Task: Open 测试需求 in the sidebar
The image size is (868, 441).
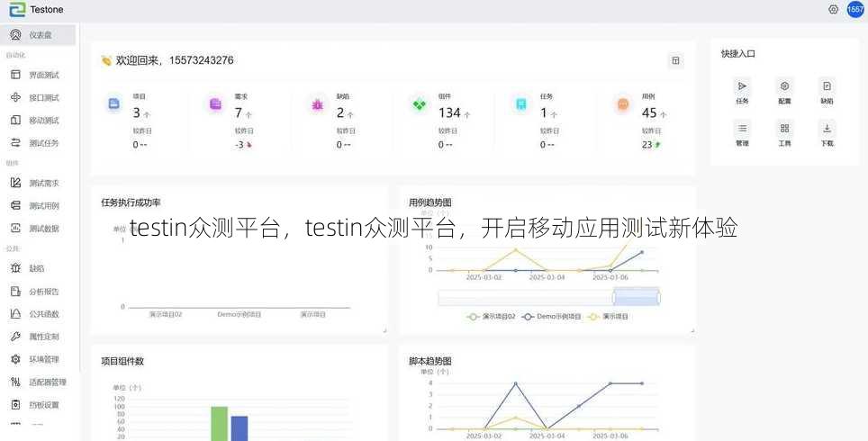Action: [38, 183]
